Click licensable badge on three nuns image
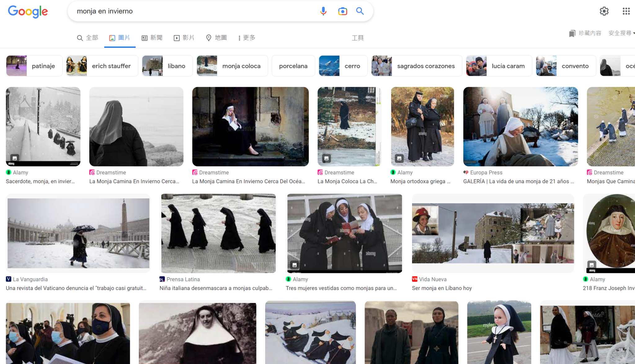 click(x=295, y=265)
